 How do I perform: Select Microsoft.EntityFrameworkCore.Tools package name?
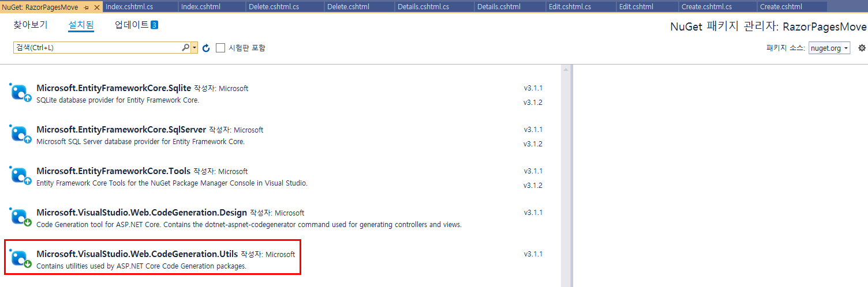click(114, 171)
